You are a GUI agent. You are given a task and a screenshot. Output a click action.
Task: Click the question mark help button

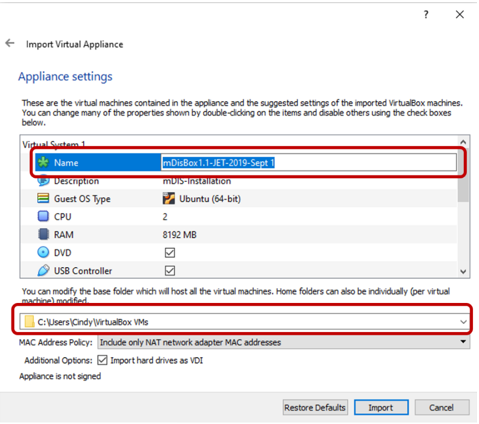(x=426, y=14)
